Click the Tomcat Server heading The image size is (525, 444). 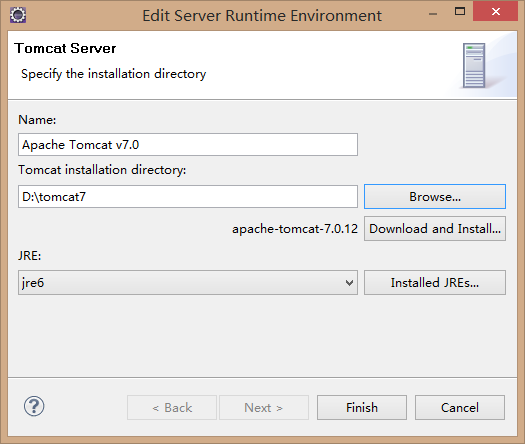tap(65, 49)
